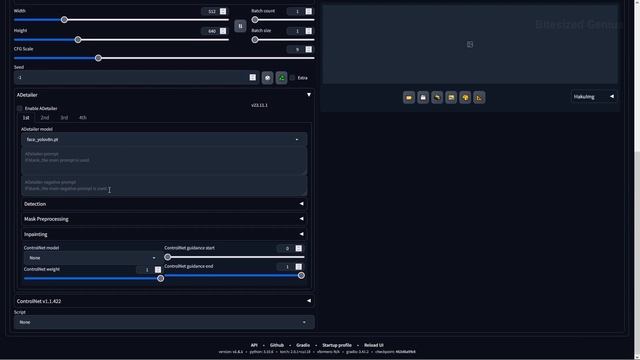Click the ControlNet guidance start stepper

299,248
